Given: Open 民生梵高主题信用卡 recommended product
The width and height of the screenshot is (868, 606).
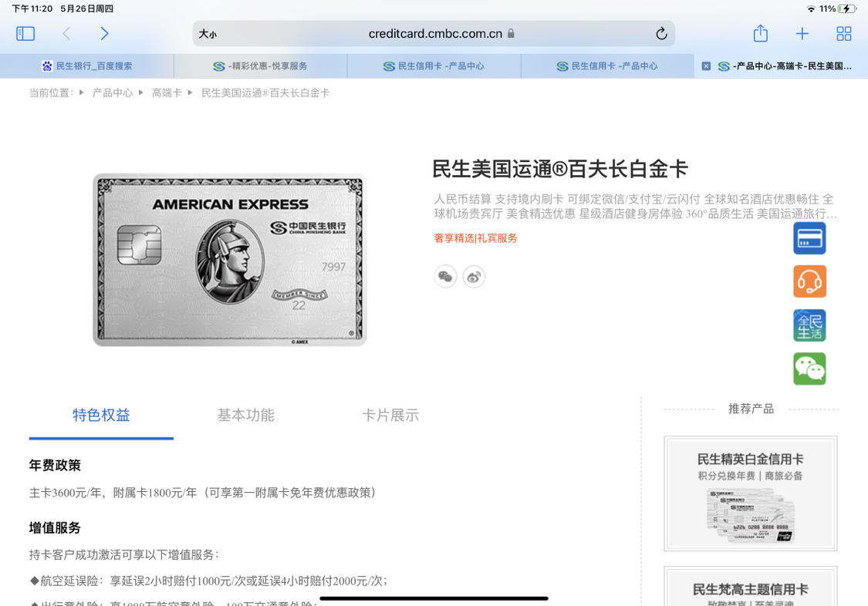Looking at the screenshot, I should 750,586.
